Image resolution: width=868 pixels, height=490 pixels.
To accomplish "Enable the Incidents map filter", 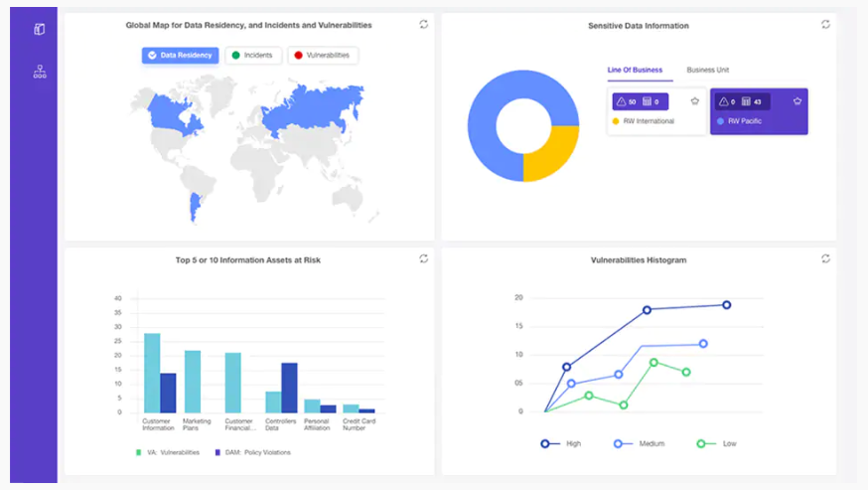I will click(253, 56).
